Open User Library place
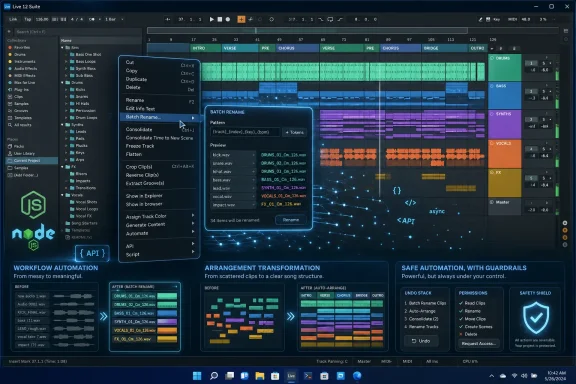The height and width of the screenshot is (384, 576). point(24,153)
